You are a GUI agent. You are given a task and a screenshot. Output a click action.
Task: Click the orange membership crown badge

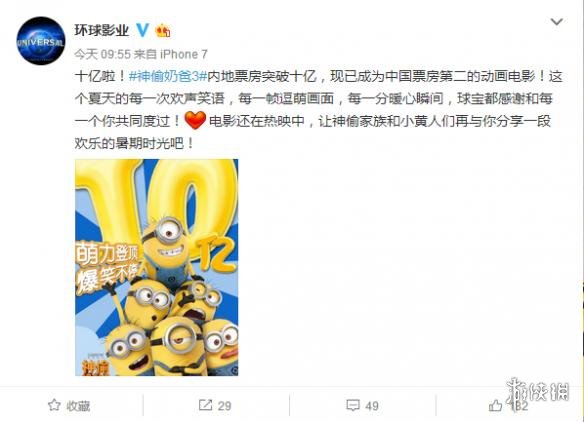point(163,30)
